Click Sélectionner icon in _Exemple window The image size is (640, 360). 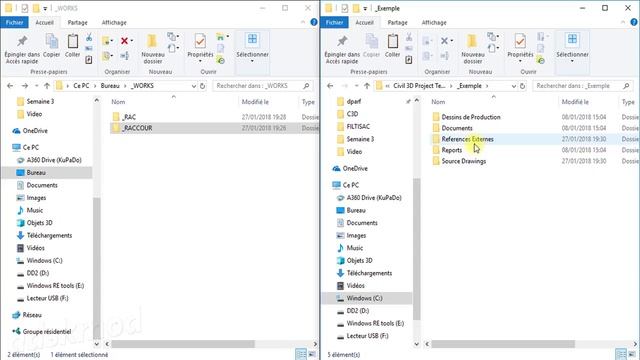[572, 40]
